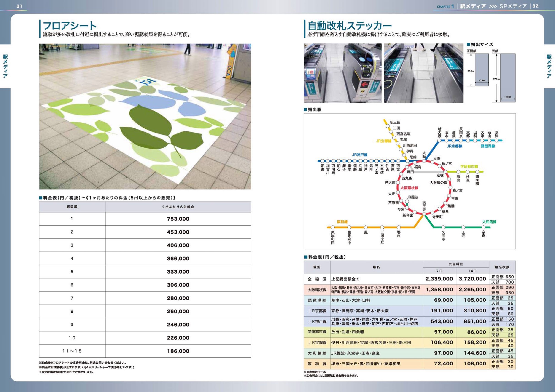Select the 2,339,000 price cell
The height and width of the screenshot is (392, 555).
pyautogui.click(x=439, y=279)
